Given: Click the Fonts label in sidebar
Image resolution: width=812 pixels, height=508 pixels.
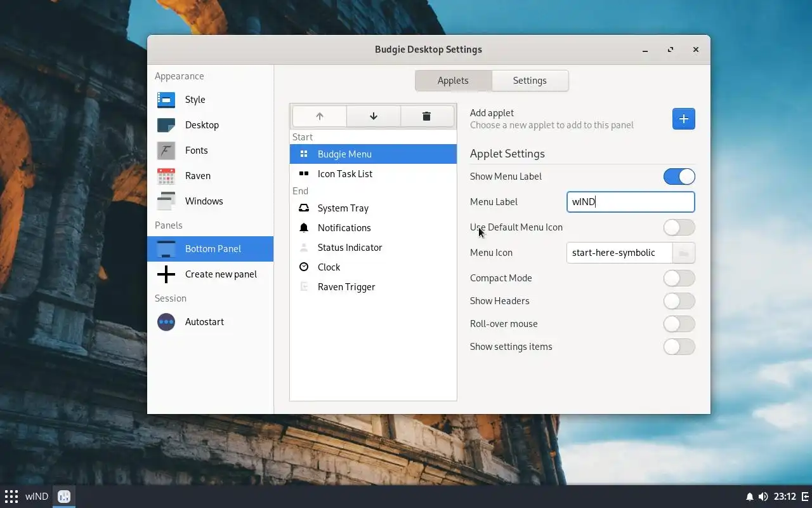Looking at the screenshot, I should pyautogui.click(x=197, y=150).
